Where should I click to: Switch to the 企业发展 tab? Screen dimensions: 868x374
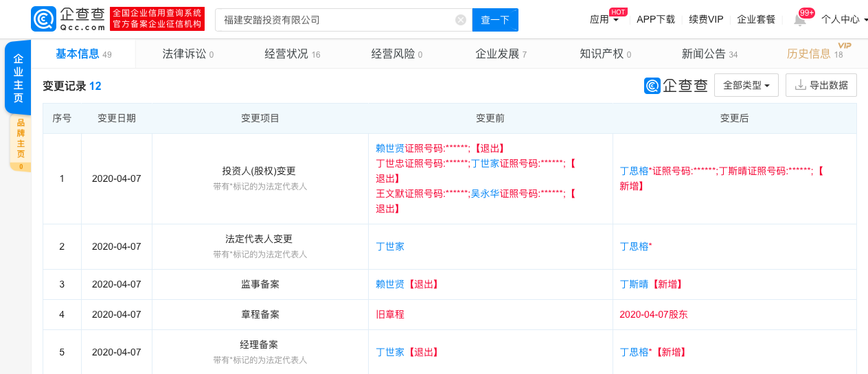[x=501, y=54]
